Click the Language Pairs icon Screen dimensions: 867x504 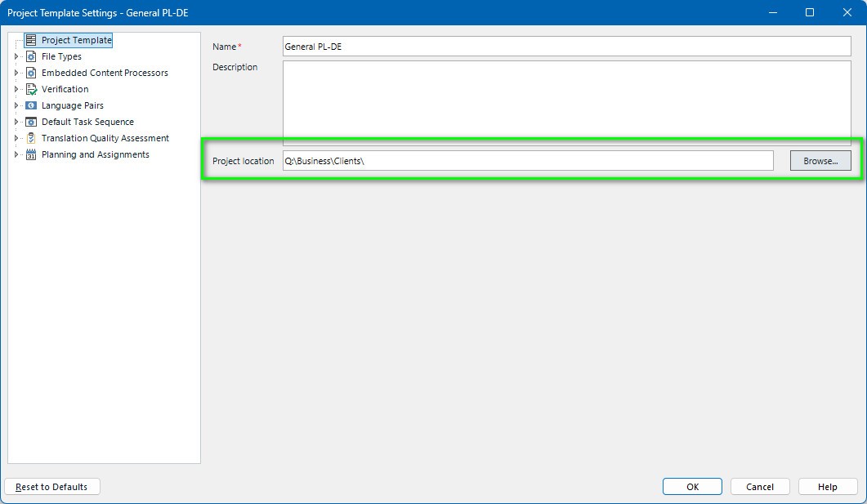pos(31,105)
